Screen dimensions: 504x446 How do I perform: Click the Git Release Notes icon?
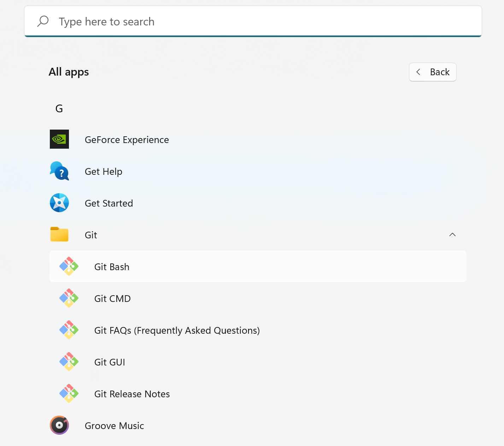69,393
